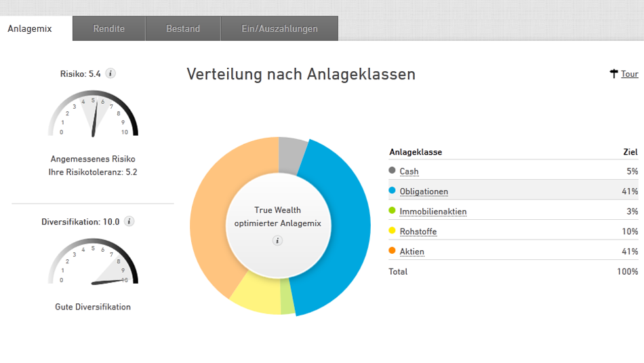The height and width of the screenshot is (363, 644).
Task: Open the Aktien link
Action: pyautogui.click(x=412, y=252)
